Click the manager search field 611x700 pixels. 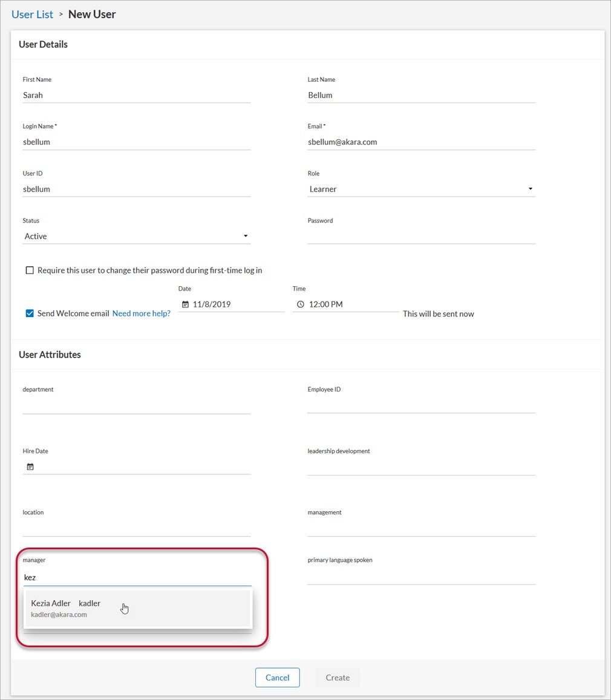136,578
